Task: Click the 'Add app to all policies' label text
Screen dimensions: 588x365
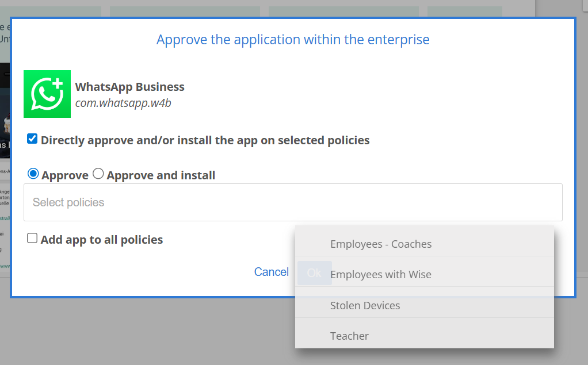Action: tap(101, 240)
